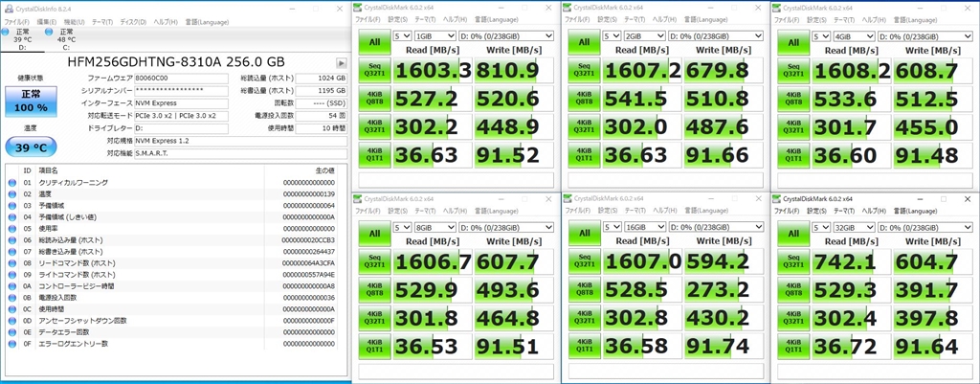Click the 4KiB Q32T1 write value 464.8
This screenshot has height=384, width=980.
[513, 317]
